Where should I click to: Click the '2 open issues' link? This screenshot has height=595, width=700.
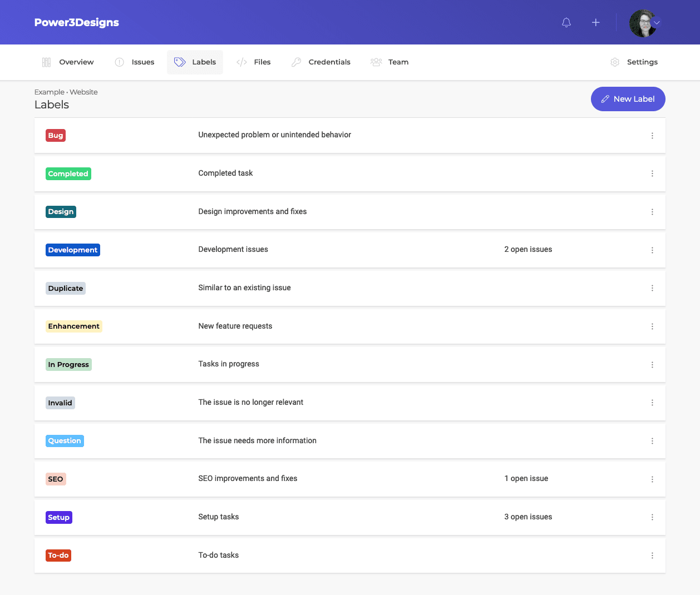[528, 250]
